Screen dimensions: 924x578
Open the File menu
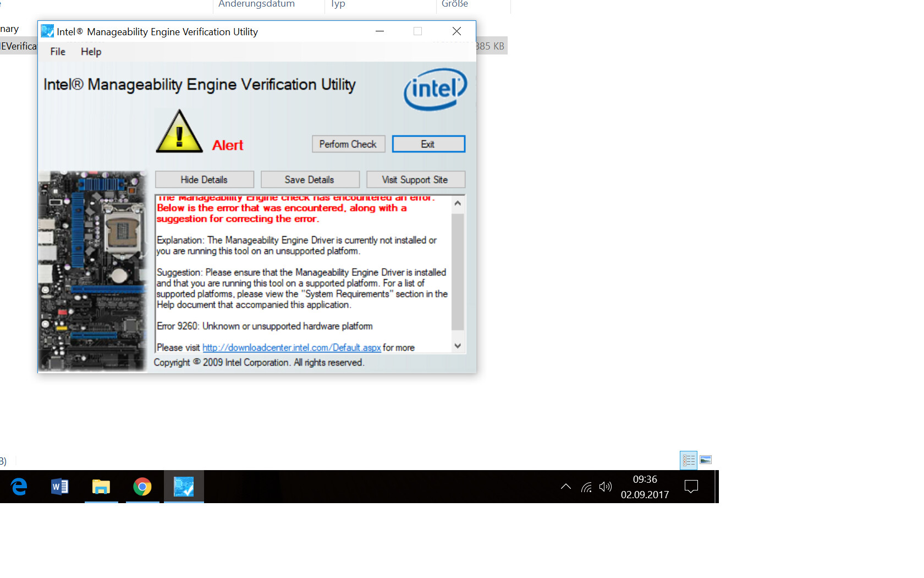pos(58,52)
